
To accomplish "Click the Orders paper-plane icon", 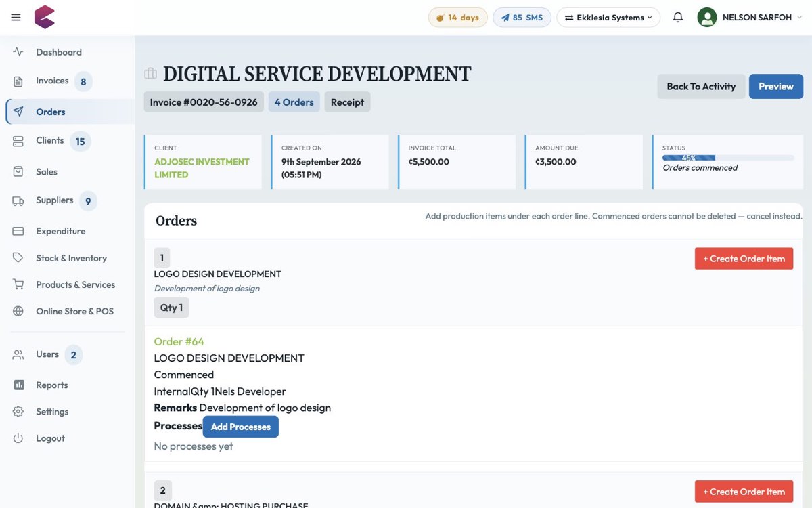I will [18, 112].
